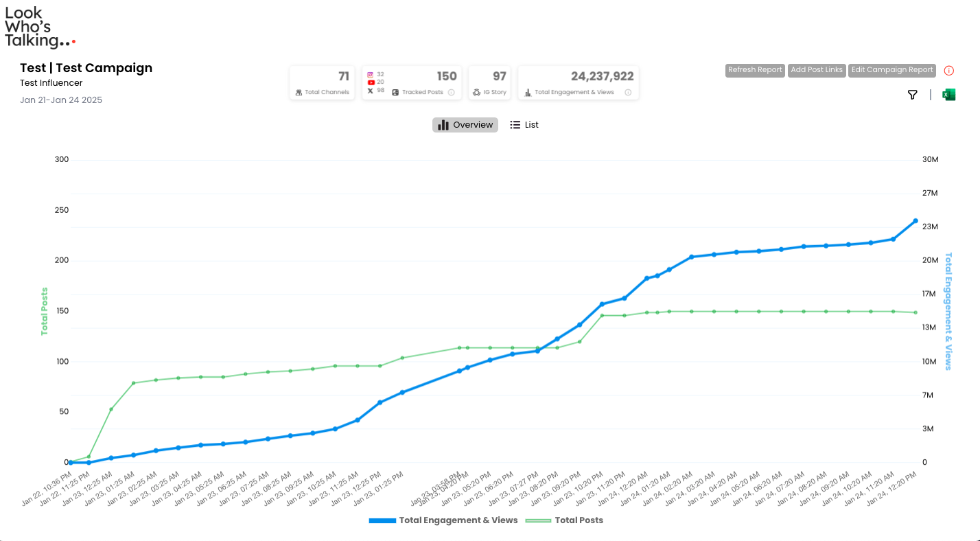This screenshot has height=541, width=980.
Task: Click the X platform icon in Tracked Posts
Action: click(x=371, y=91)
